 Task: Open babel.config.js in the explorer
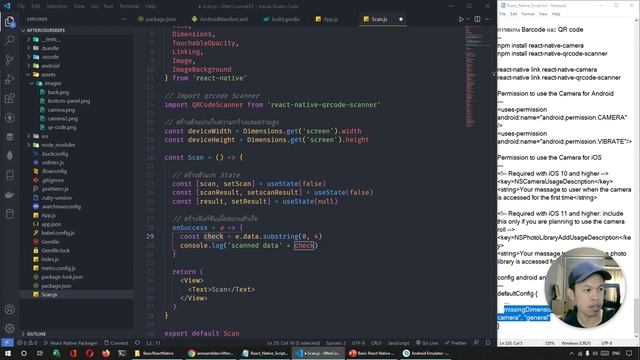tap(58, 233)
